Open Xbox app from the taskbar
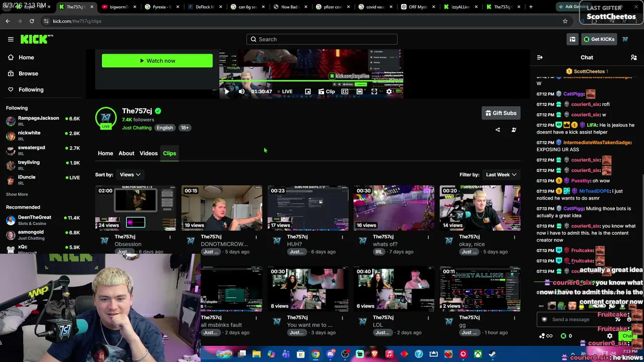This screenshot has height=362, width=644. (x=477, y=354)
